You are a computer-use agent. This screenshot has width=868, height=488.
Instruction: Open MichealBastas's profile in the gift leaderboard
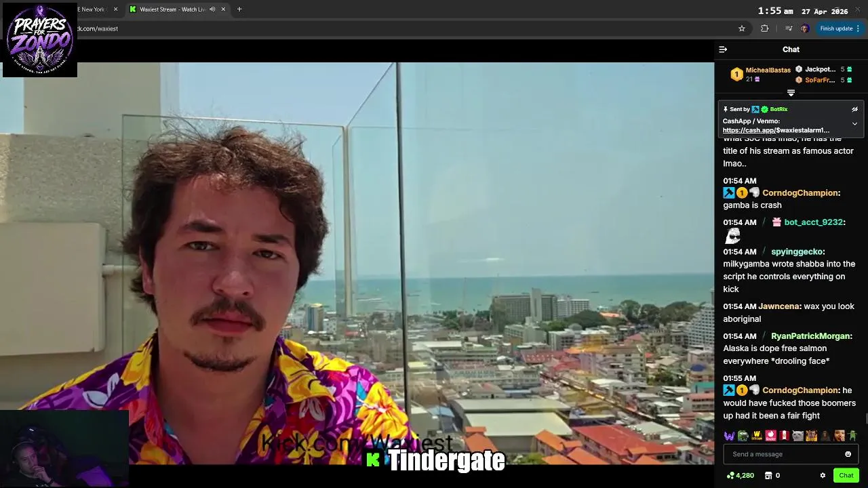(x=768, y=70)
